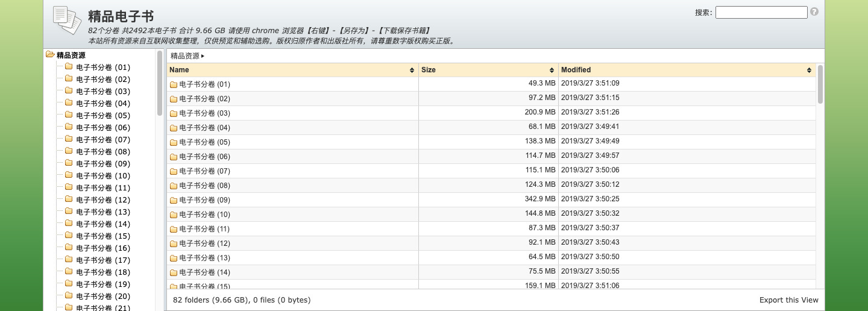Screen dimensions: 868x311
Task: Open the search help question-mark icon
Action: [814, 11]
